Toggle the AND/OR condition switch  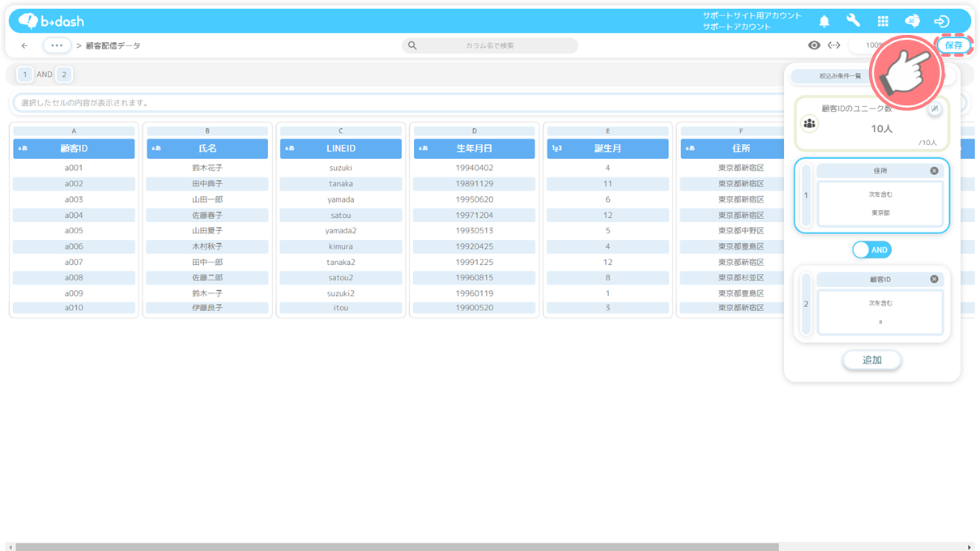click(871, 250)
